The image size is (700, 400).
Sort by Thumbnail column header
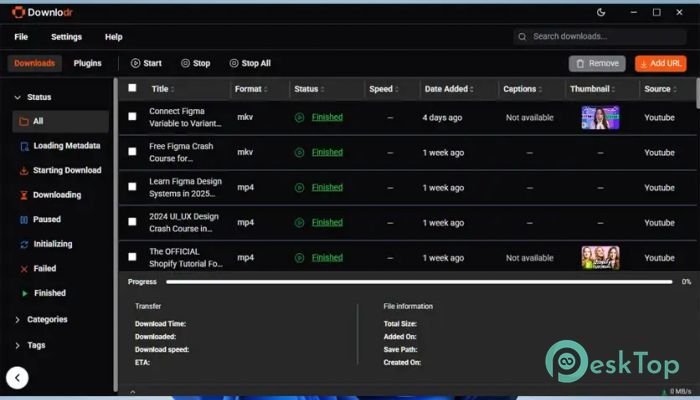pos(592,89)
